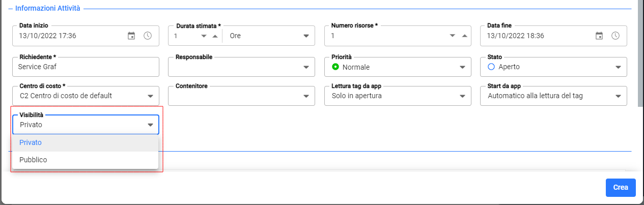Open clock time picker for Data fine

coord(615,36)
